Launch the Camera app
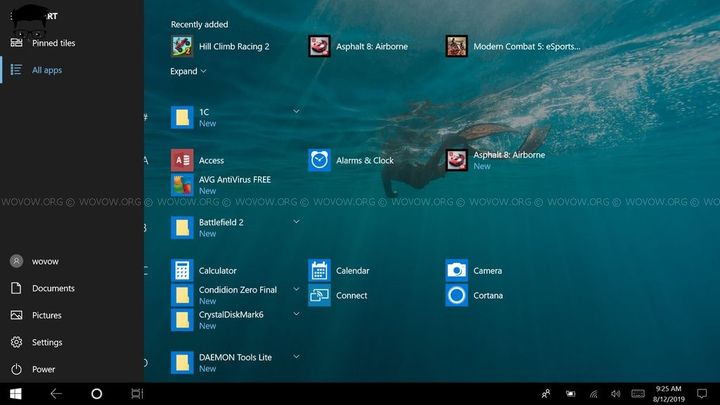 [x=456, y=270]
